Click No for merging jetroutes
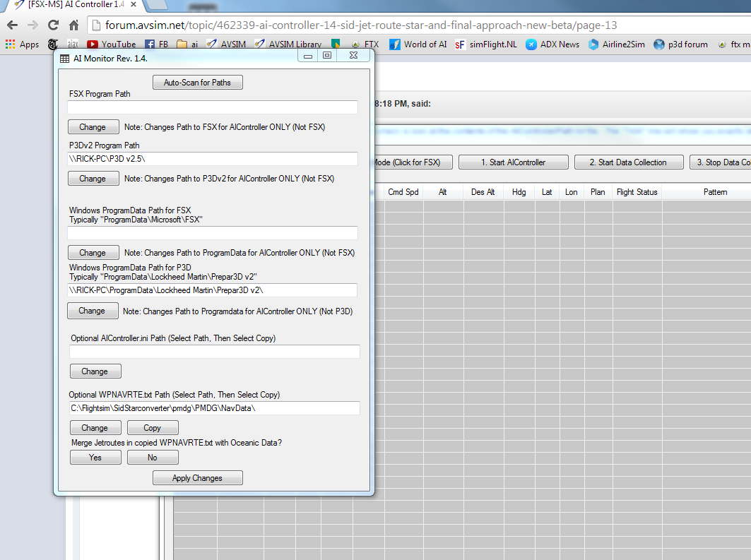 (153, 458)
